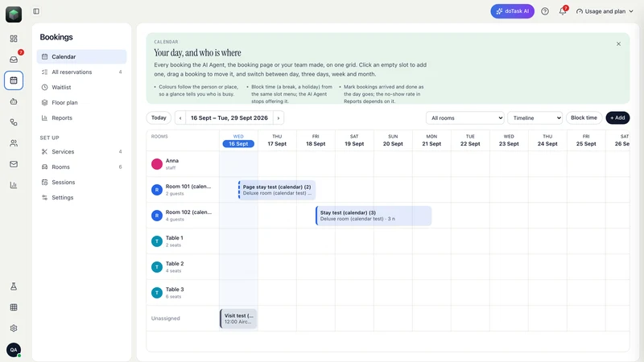Open Reports in Bookings sidebar
This screenshot has width=644, height=362.
(x=81, y=117)
